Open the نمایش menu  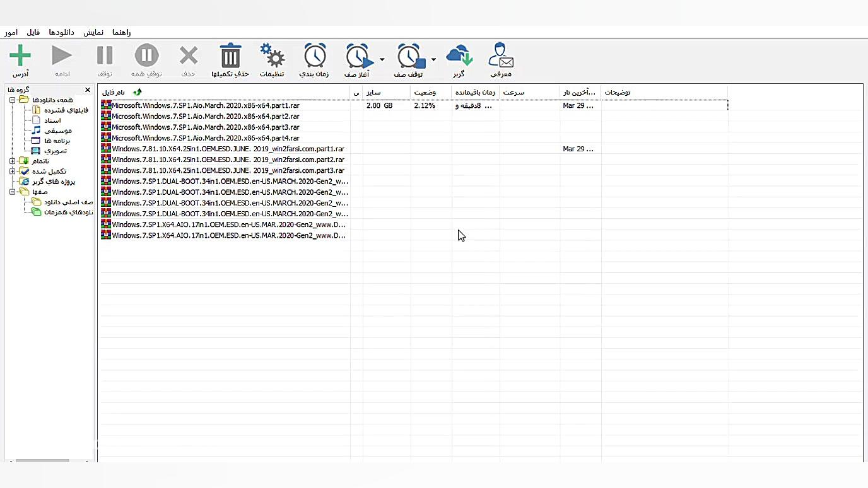pos(93,32)
